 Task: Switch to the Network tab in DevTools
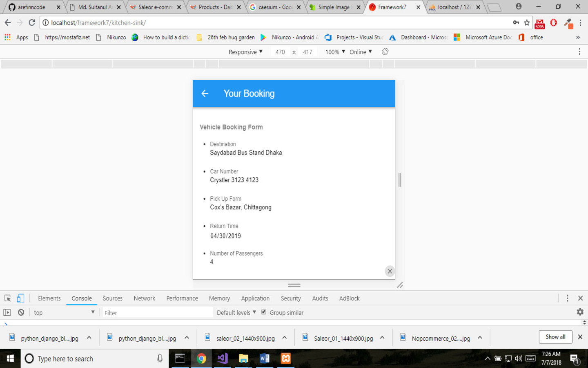click(x=144, y=298)
